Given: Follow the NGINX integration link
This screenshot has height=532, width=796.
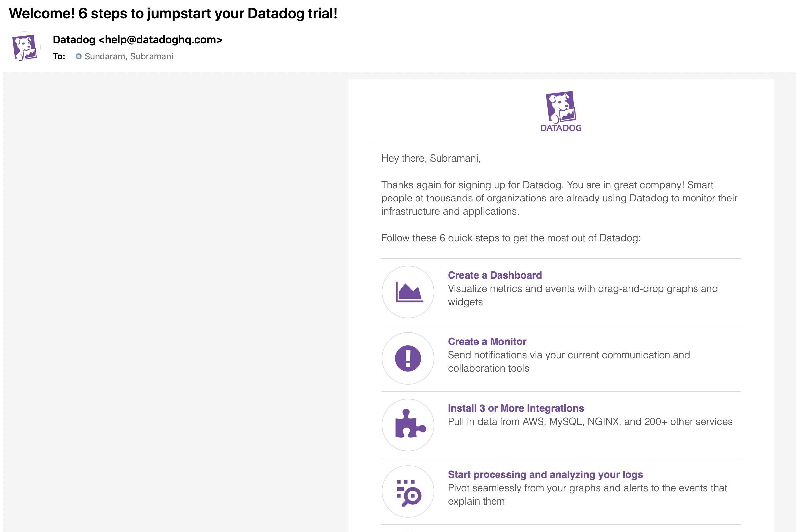Looking at the screenshot, I should tap(603, 421).
